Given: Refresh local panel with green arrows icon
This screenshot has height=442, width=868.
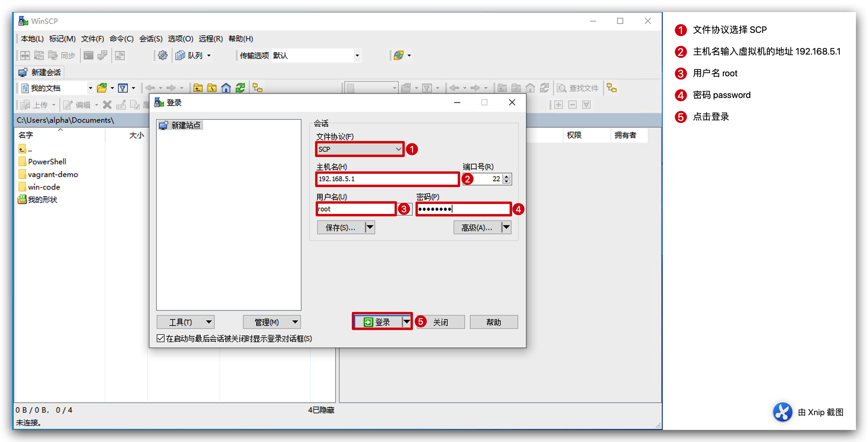Looking at the screenshot, I should click(240, 88).
